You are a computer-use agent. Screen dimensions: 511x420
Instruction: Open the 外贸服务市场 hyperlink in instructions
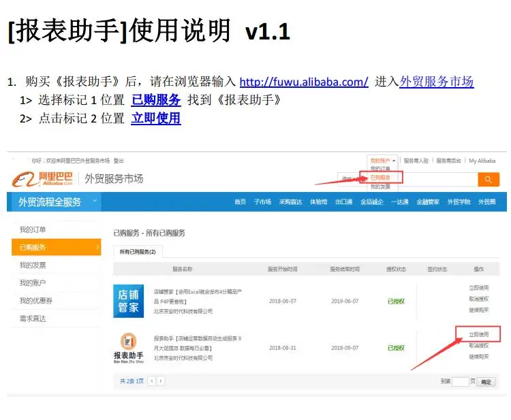coord(436,82)
